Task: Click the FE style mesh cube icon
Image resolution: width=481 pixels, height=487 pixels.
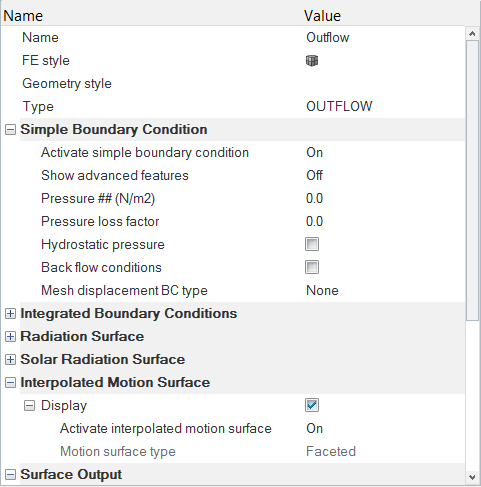Action: click(312, 61)
